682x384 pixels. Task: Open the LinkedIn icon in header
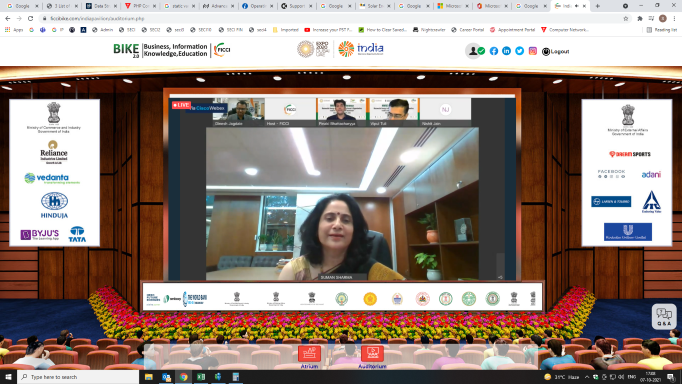506,51
